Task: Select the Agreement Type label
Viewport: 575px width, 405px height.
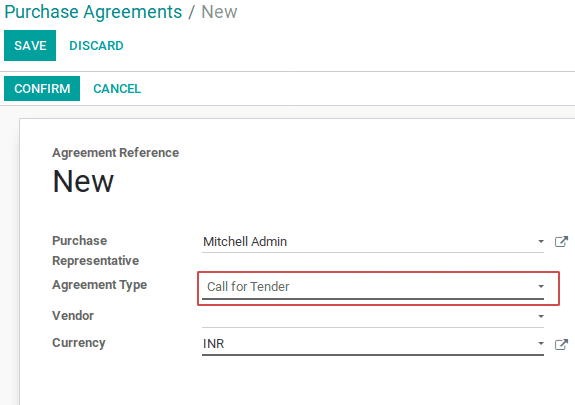Action: point(99,285)
